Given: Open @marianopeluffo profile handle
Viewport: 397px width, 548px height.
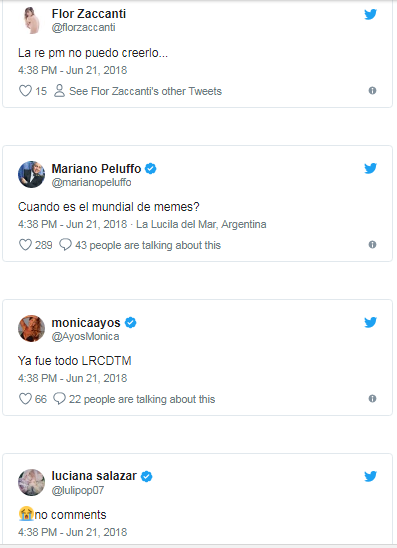Looking at the screenshot, I should coord(92,182).
